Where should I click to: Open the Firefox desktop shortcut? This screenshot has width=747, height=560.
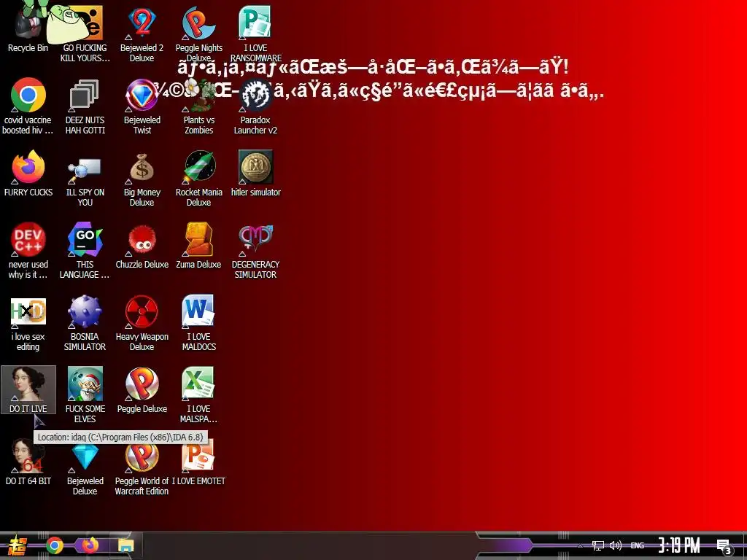pyautogui.click(x=28, y=174)
